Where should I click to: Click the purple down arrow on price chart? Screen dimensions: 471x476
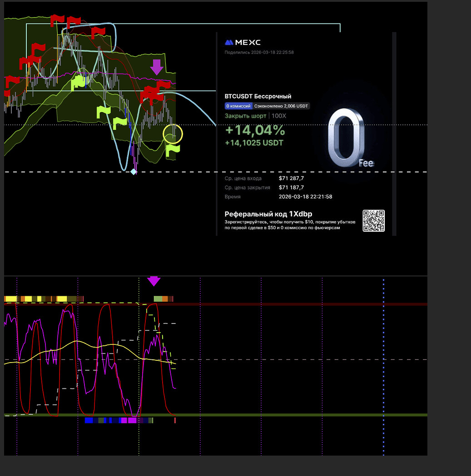(157, 67)
